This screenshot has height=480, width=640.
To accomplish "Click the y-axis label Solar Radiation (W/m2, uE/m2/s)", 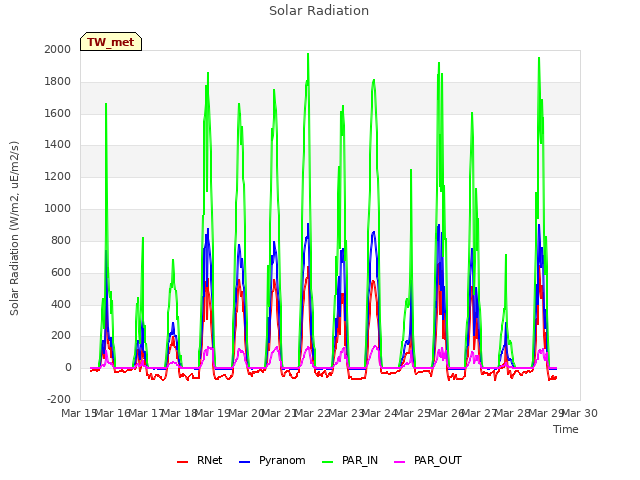I will 14,228.
